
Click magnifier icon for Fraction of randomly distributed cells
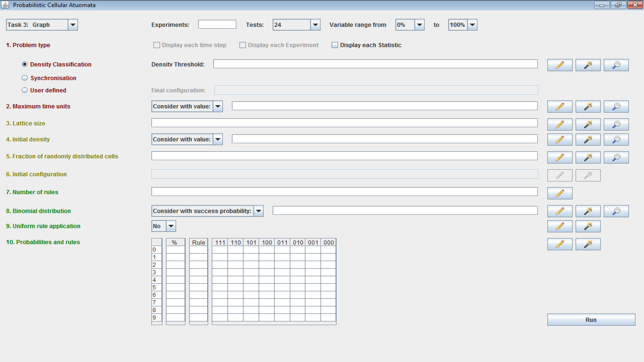616,157
